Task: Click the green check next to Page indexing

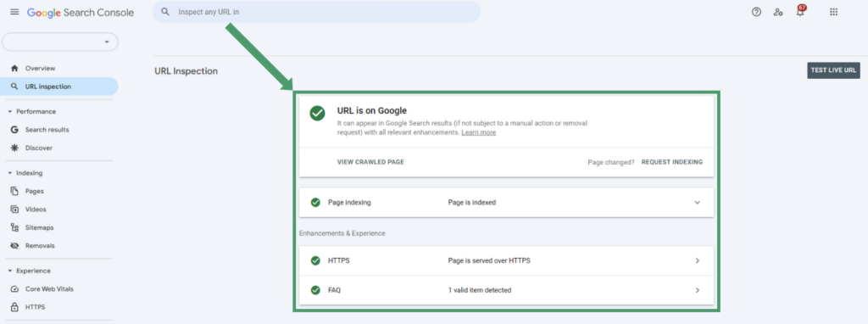Action: coord(315,202)
